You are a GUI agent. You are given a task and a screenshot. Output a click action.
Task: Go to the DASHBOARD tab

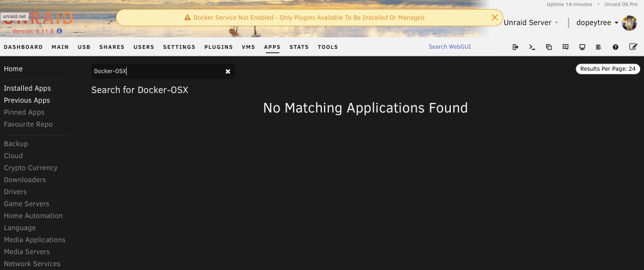tap(23, 47)
